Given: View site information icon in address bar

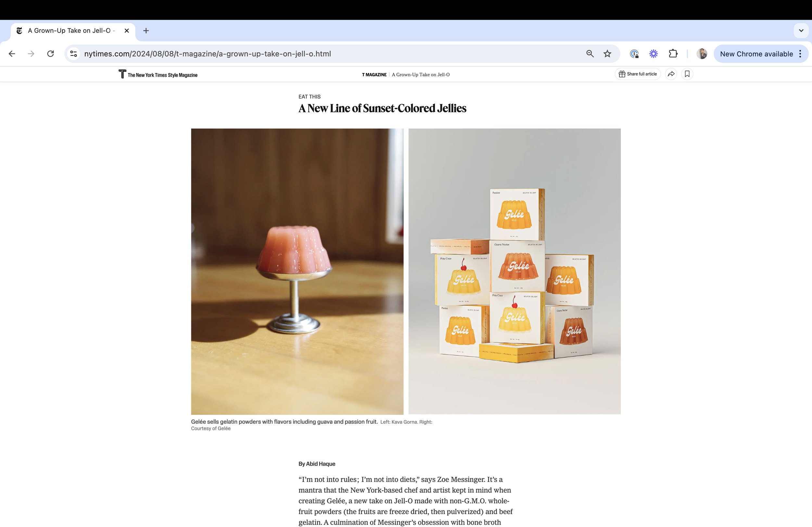Looking at the screenshot, I should pyautogui.click(x=73, y=54).
